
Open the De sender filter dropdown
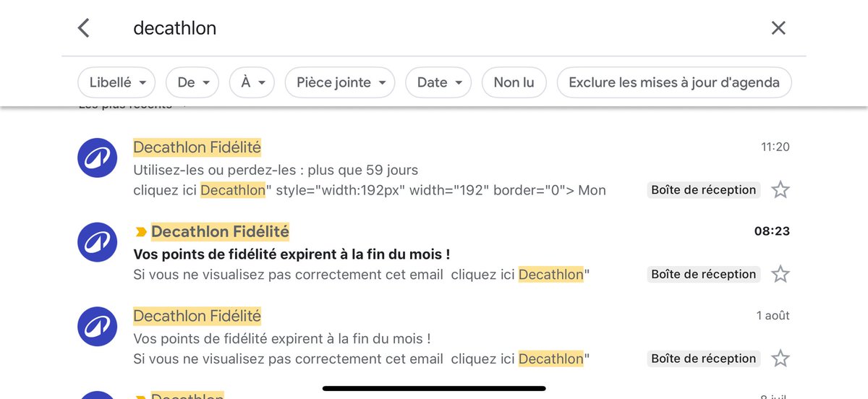coord(192,82)
